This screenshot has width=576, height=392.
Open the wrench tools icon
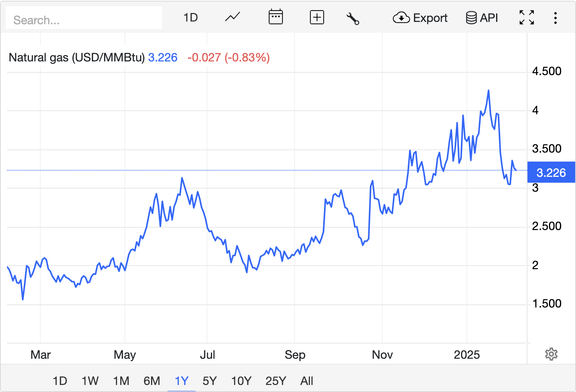click(353, 18)
